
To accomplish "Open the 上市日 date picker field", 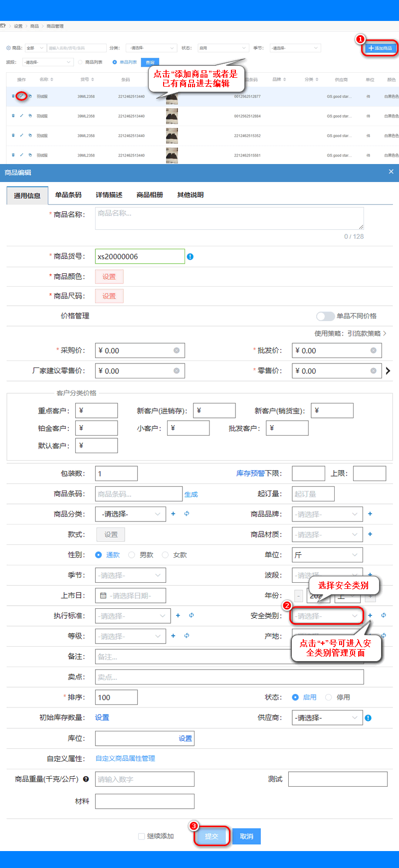I will pyautogui.click(x=131, y=595).
